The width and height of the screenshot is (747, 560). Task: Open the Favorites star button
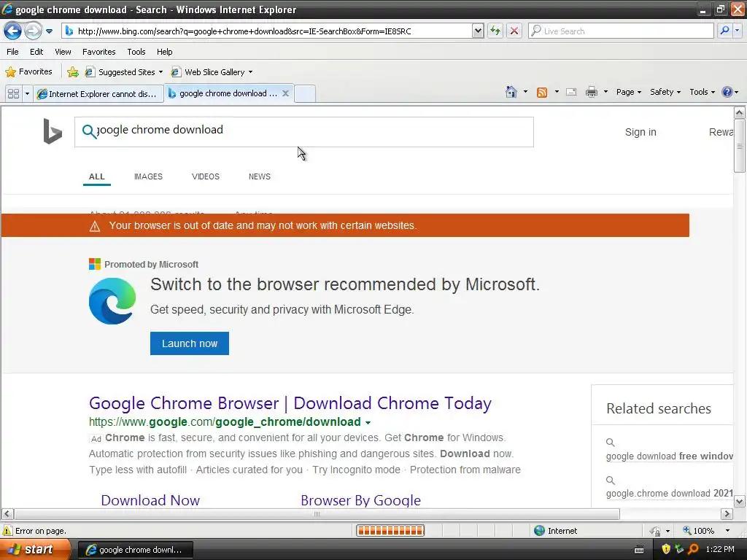click(28, 72)
